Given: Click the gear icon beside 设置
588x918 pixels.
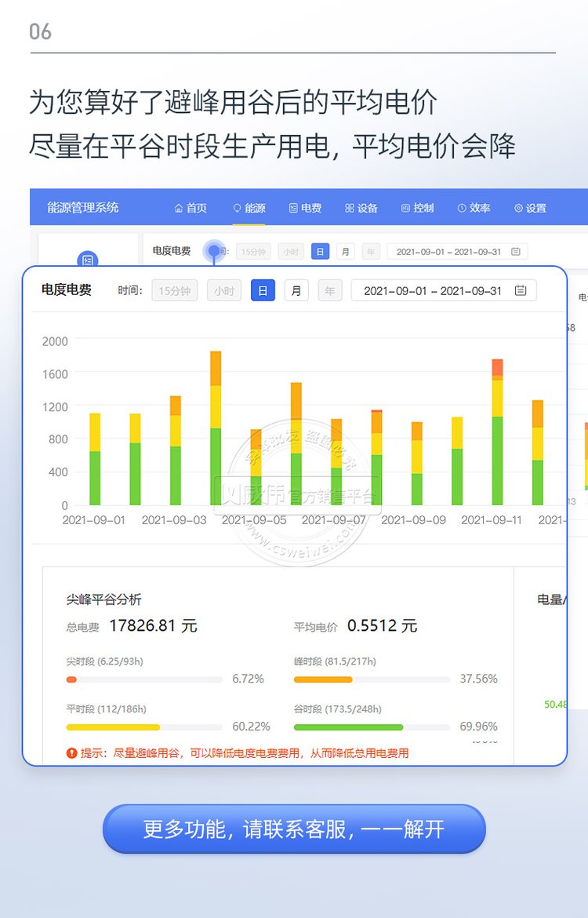Looking at the screenshot, I should pos(518,208).
